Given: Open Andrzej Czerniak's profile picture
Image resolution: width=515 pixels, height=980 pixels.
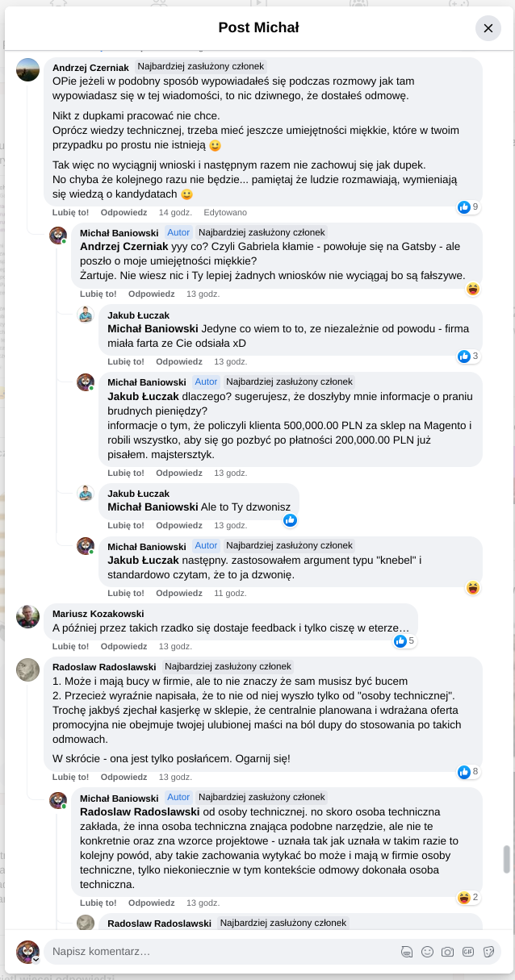Looking at the screenshot, I should 28,70.
